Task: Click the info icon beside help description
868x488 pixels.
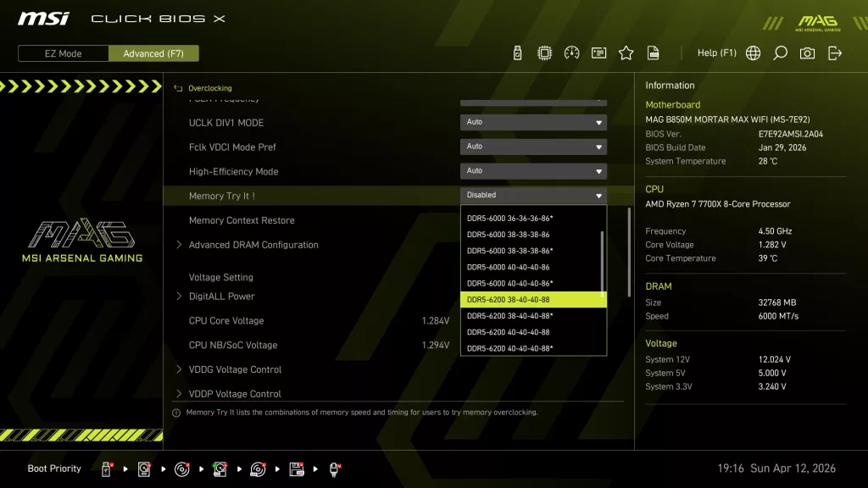Action: pyautogui.click(x=176, y=413)
